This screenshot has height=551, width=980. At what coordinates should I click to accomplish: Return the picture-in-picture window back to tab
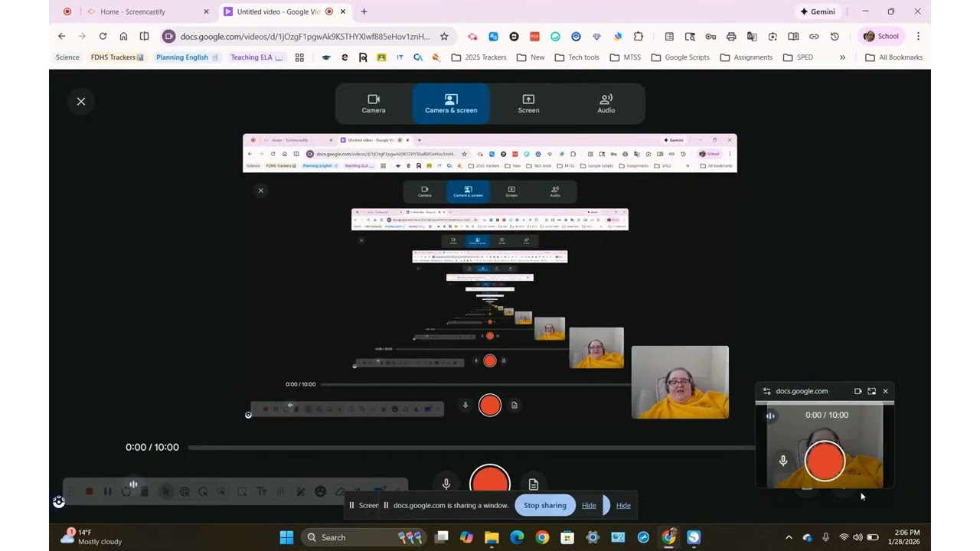tap(871, 391)
